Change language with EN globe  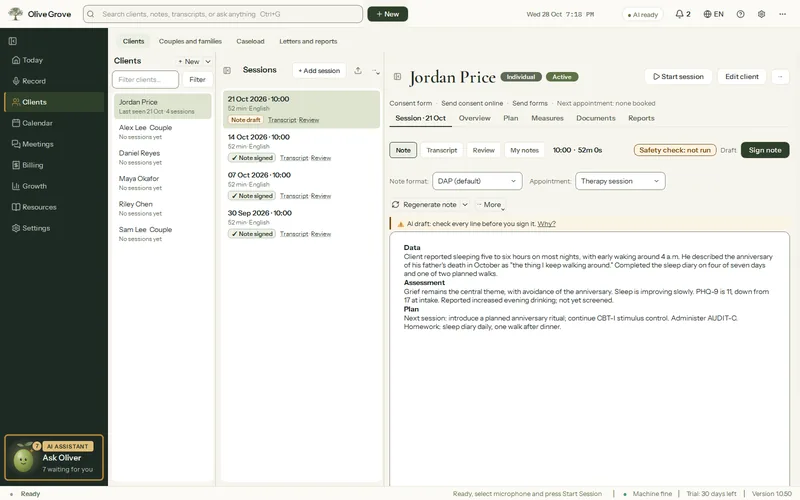coord(713,14)
